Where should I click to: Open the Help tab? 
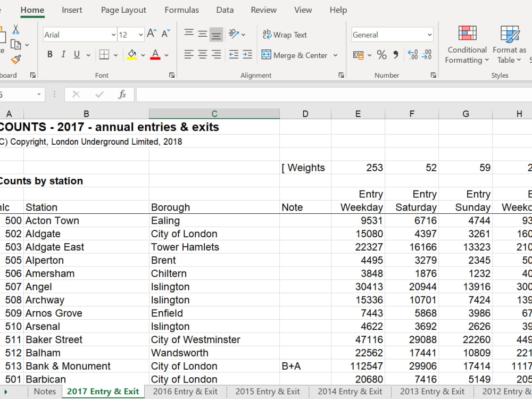(x=338, y=10)
